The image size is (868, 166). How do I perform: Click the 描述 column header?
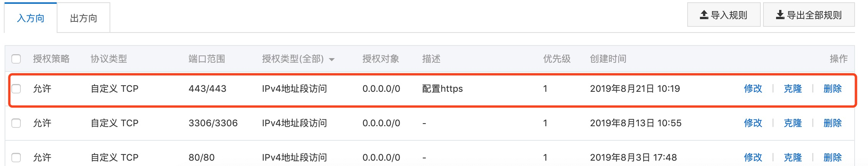431,59
